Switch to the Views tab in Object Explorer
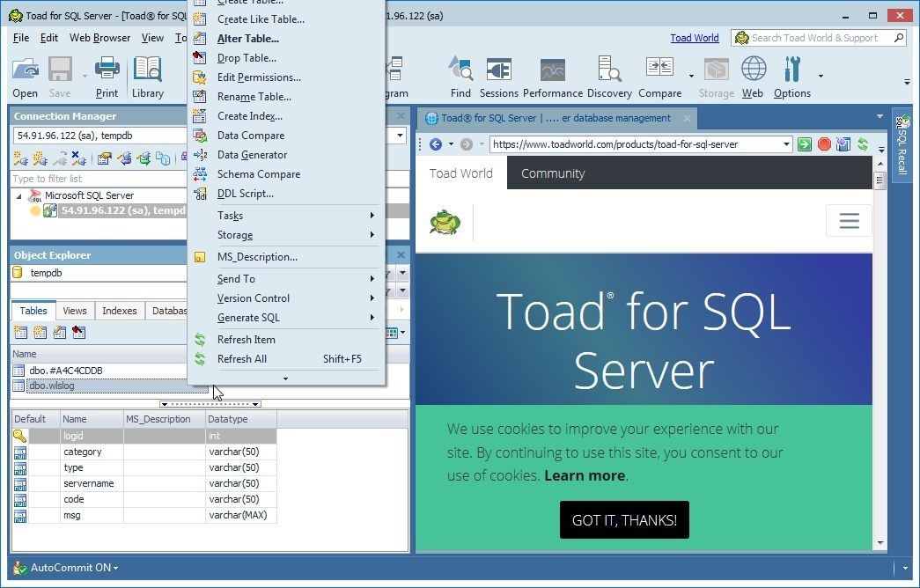Viewport: 920px width, 588px height. pyautogui.click(x=74, y=310)
